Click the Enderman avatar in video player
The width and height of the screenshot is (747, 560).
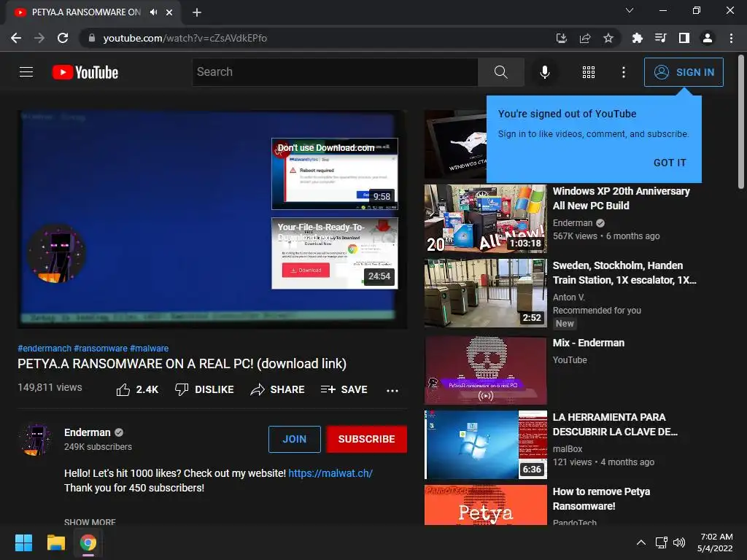click(x=56, y=253)
